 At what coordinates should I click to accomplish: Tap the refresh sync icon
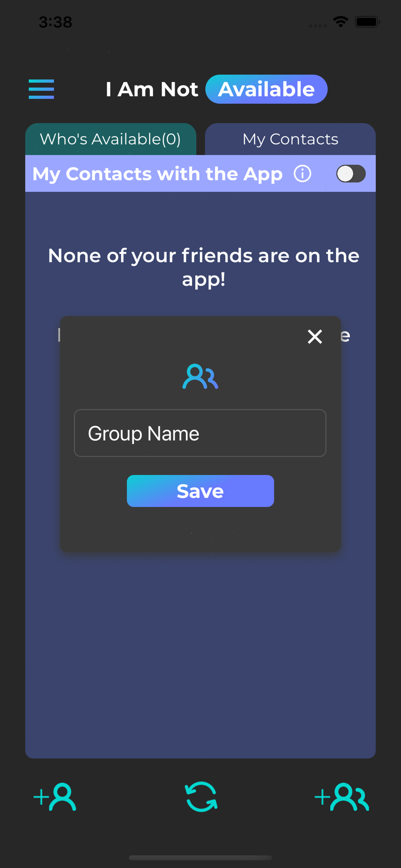[x=201, y=797]
